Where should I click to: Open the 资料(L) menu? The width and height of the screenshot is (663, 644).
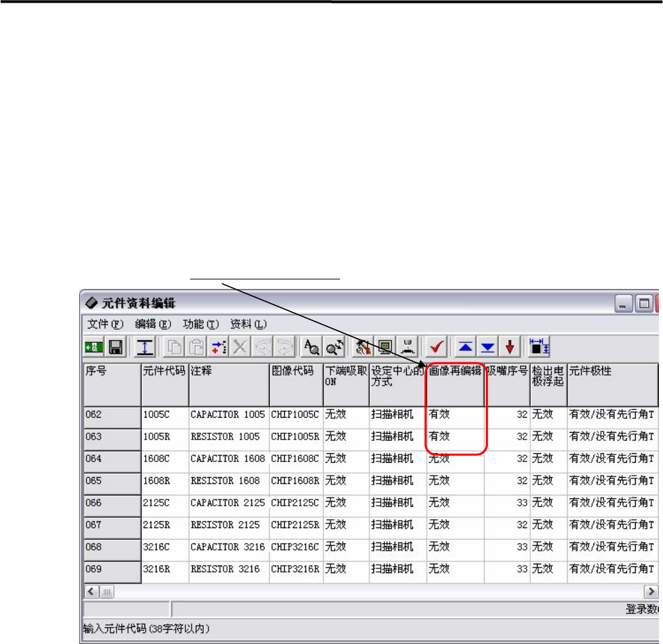(248, 324)
